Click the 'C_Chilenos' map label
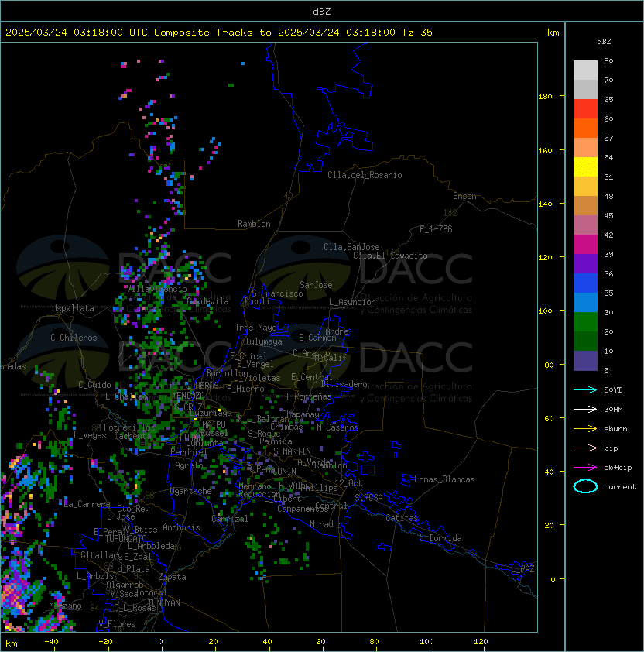644x652 pixels. point(74,338)
